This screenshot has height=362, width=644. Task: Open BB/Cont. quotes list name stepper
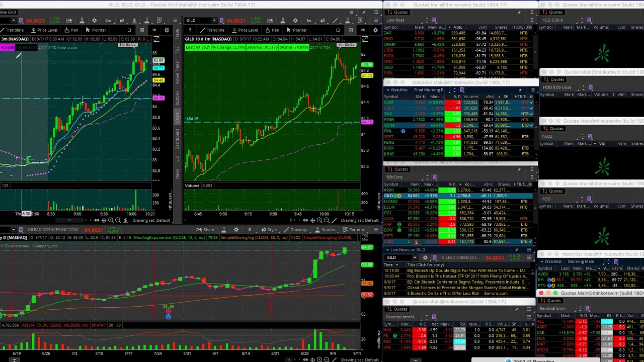(x=427, y=177)
